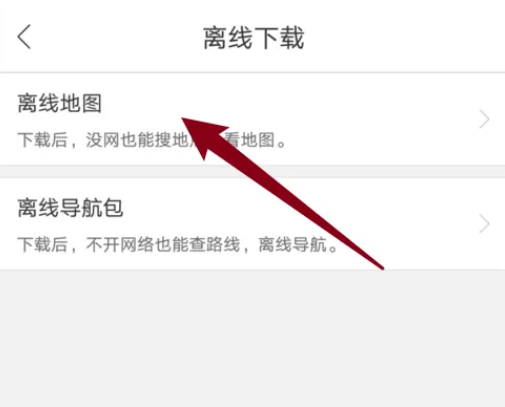505x407 pixels.
Task: Select the 离线地图 heading
Action: pos(60,103)
